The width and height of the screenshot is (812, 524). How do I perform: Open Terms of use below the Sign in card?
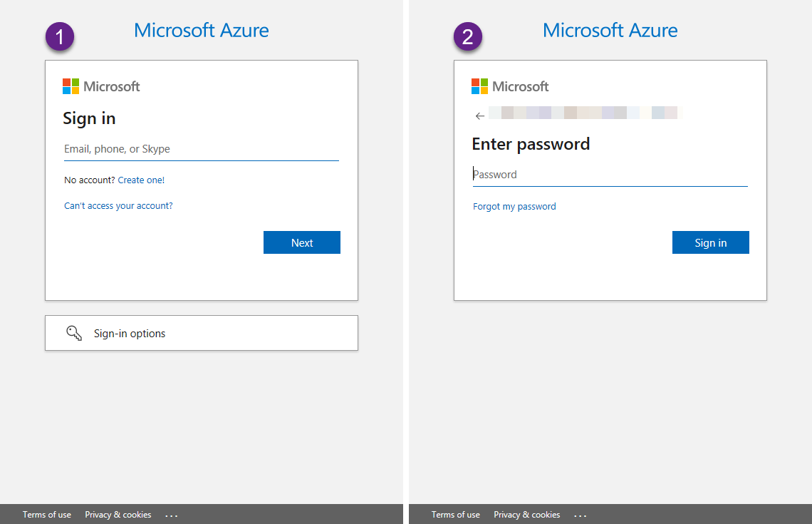pos(47,515)
